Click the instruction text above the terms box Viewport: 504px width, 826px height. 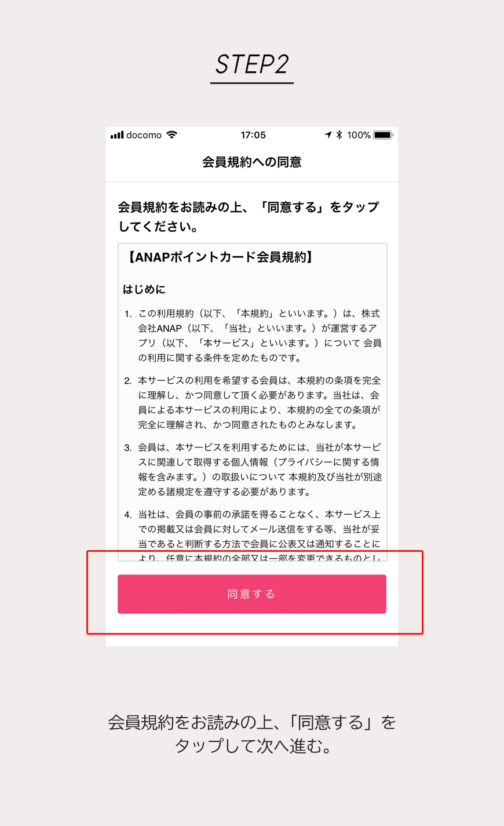pyautogui.click(x=249, y=217)
